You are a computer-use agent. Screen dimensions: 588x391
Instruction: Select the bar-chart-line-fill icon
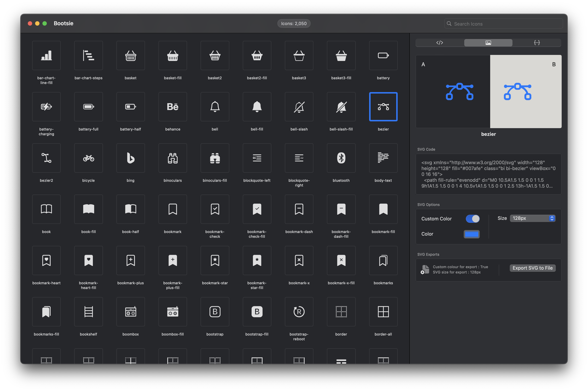point(46,55)
